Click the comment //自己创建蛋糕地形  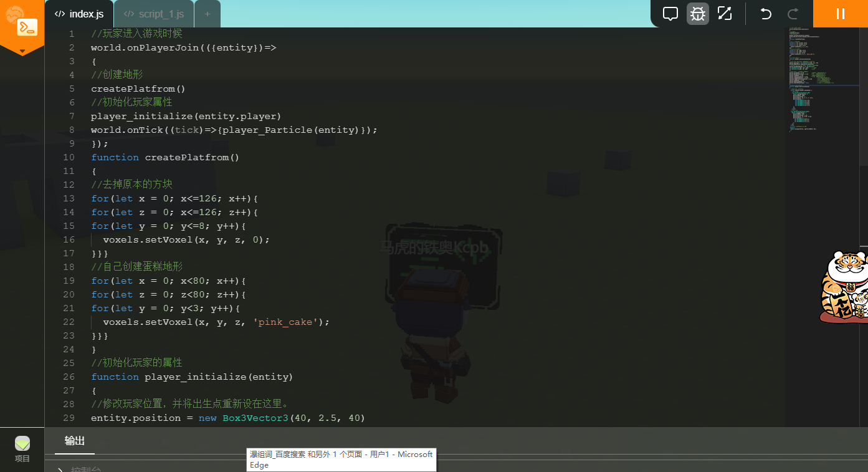click(136, 267)
